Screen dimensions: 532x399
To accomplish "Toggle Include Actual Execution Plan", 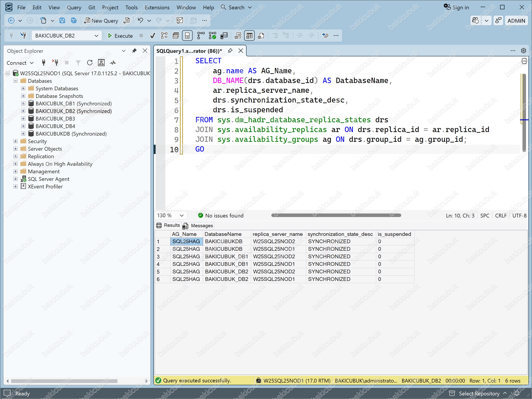I will pos(201,36).
